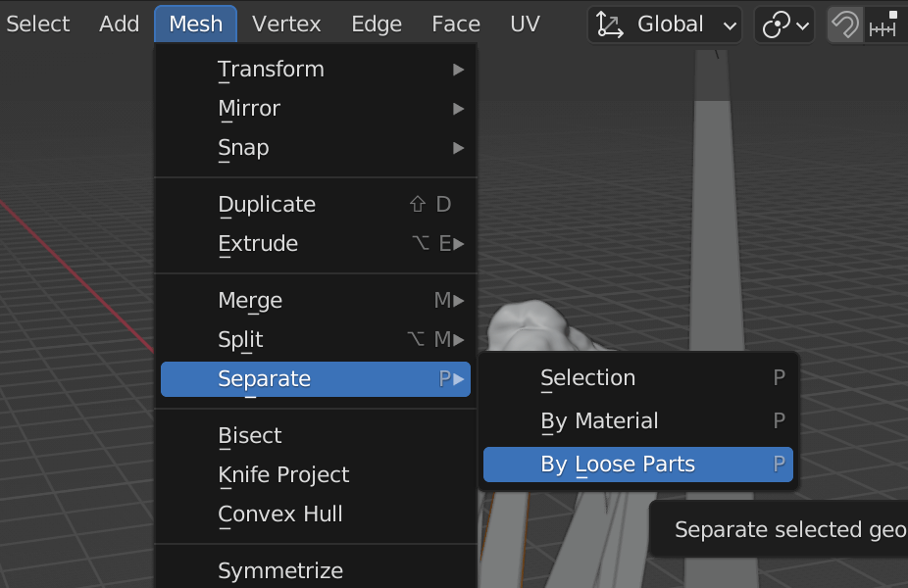Screen dimensions: 908x588
Task: Expand the Transform submenu
Action: [x=316, y=70]
